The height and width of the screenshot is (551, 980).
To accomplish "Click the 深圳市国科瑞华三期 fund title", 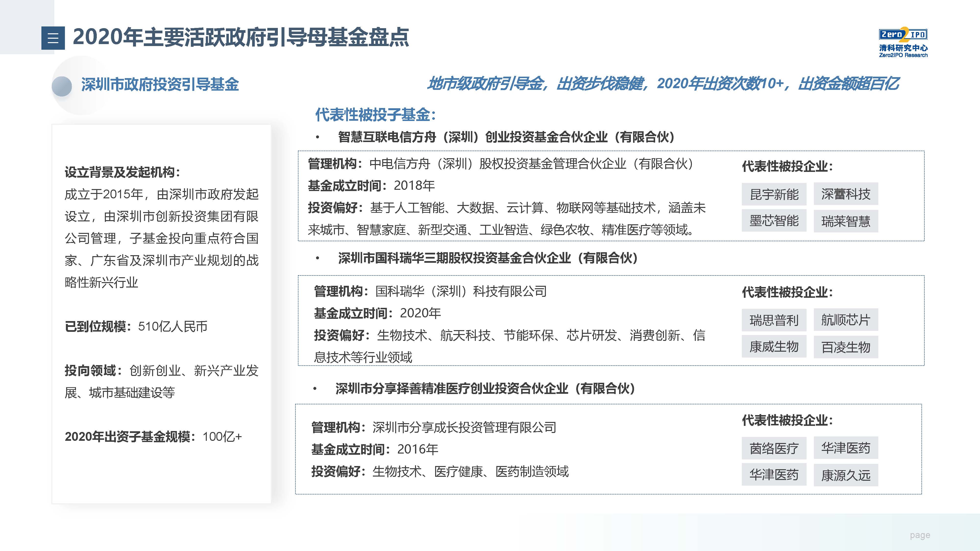I will click(x=488, y=258).
